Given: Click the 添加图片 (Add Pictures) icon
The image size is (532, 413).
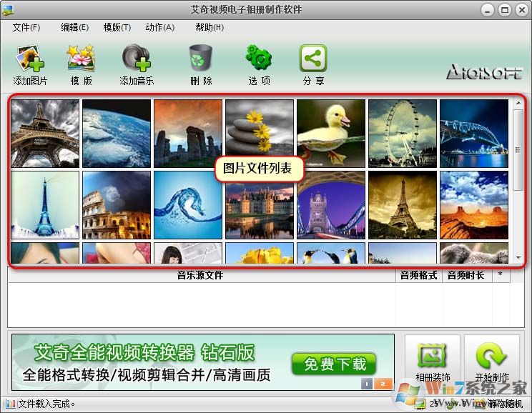Looking at the screenshot, I should [x=30, y=59].
